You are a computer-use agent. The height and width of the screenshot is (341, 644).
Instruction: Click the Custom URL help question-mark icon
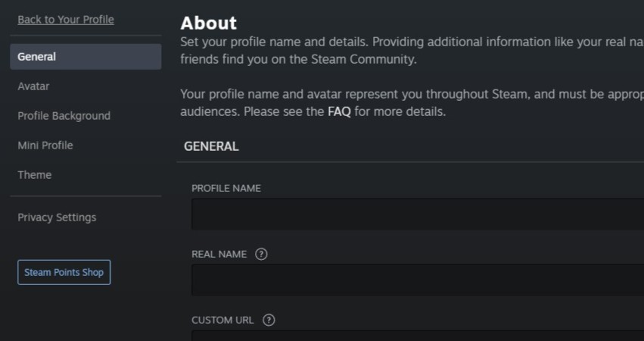(268, 321)
